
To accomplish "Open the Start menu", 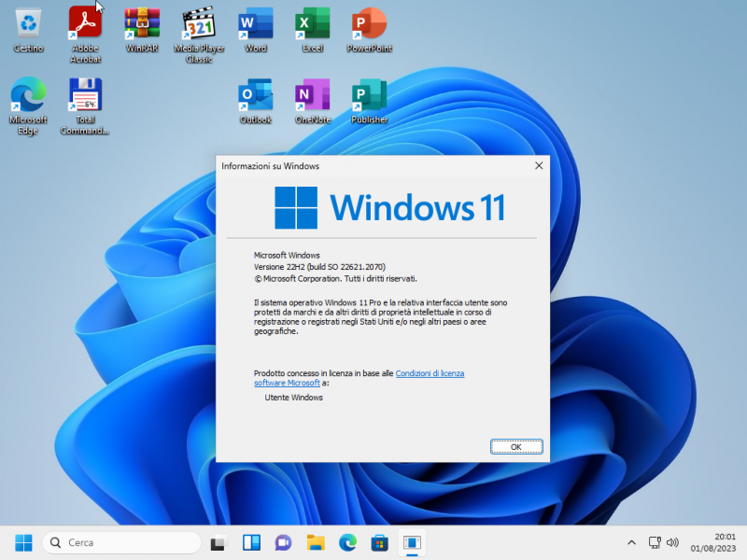I will pyautogui.click(x=22, y=542).
